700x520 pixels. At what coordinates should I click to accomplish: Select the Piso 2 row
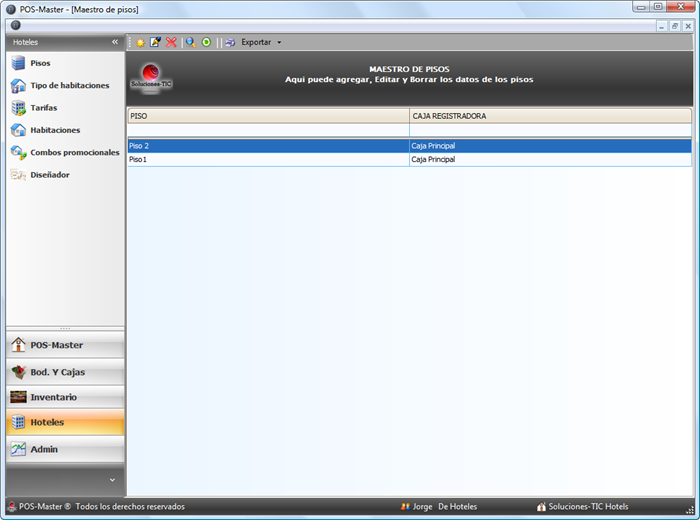pos(409,146)
